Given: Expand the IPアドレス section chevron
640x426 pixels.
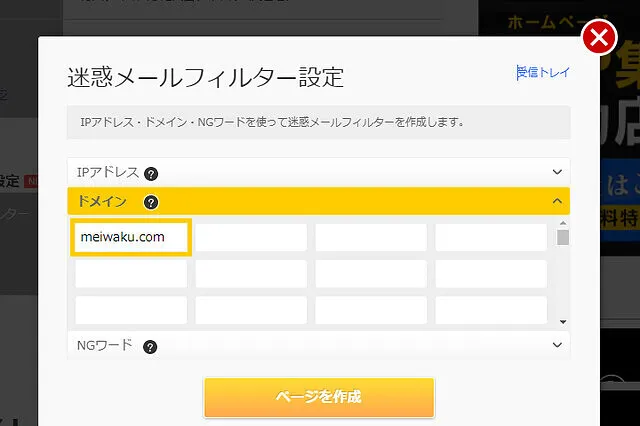Looking at the screenshot, I should point(557,172).
